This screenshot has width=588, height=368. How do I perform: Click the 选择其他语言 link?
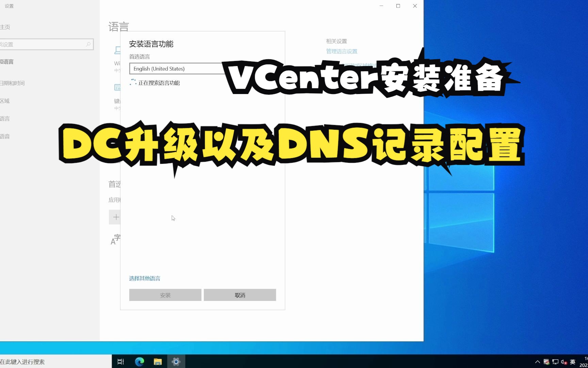coord(145,278)
